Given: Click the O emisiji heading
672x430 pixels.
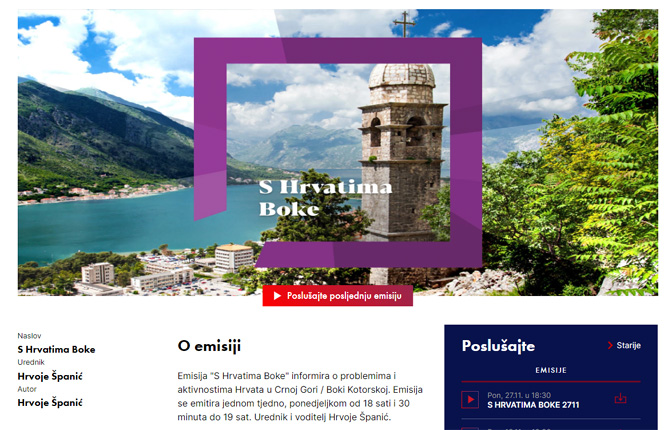Looking at the screenshot, I should coord(209,346).
